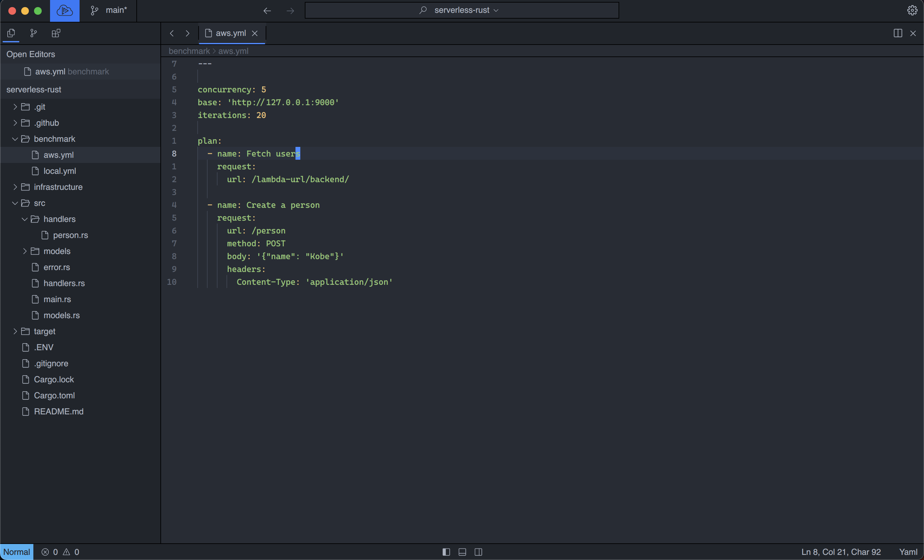Open the settings gear in the title bar

point(912,10)
